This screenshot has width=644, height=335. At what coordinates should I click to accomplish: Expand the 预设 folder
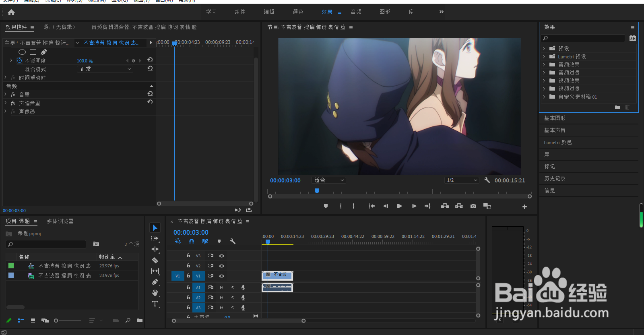[x=544, y=48]
